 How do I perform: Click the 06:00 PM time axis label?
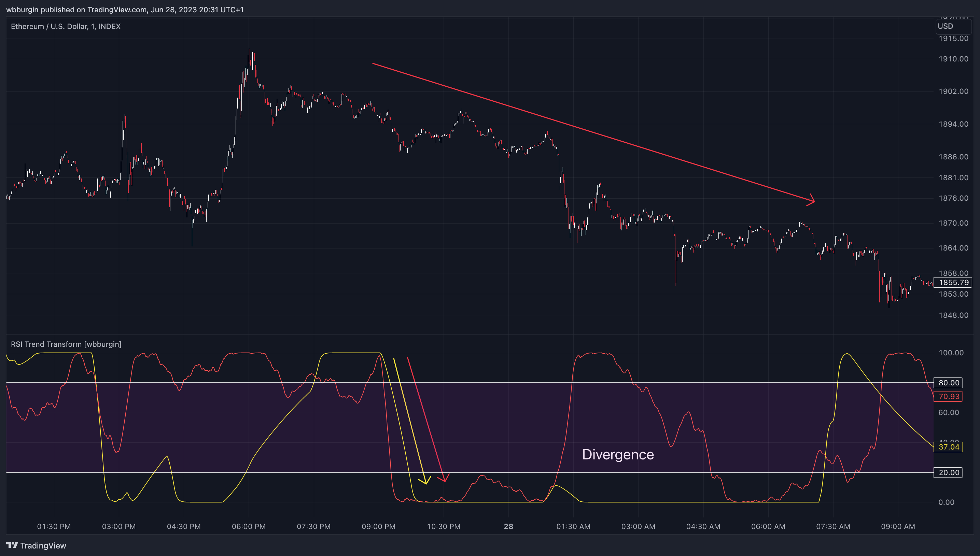pyautogui.click(x=249, y=527)
